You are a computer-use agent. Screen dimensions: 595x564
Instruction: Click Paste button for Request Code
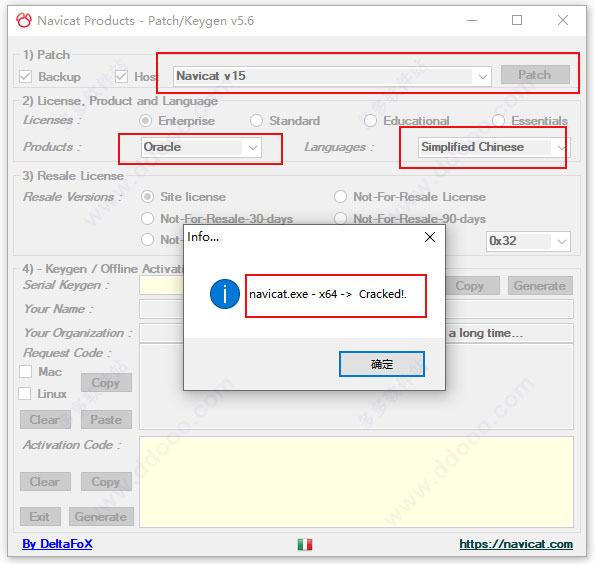pos(106,419)
